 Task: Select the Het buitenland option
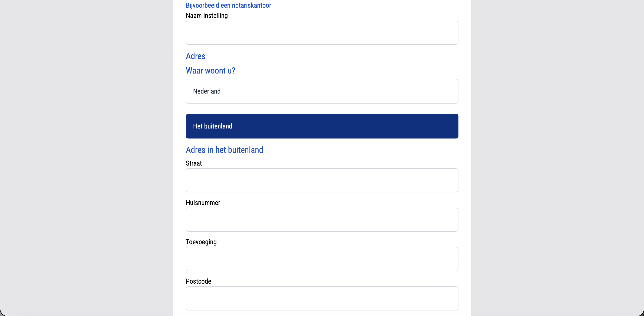[x=322, y=126]
